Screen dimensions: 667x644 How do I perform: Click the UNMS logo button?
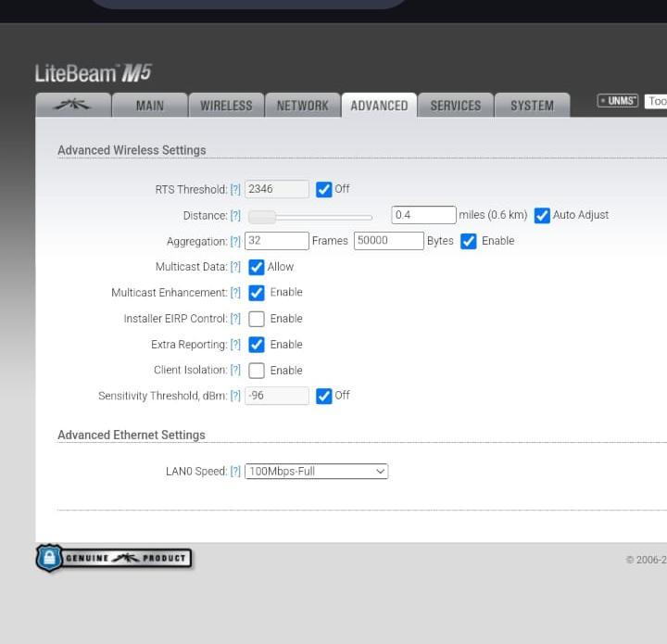pos(618,101)
